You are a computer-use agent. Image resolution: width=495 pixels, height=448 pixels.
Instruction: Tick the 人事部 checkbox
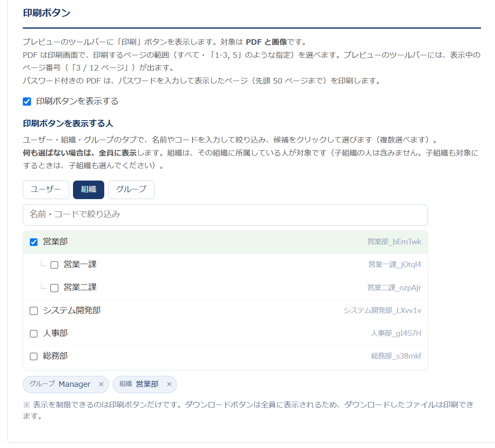tap(34, 334)
